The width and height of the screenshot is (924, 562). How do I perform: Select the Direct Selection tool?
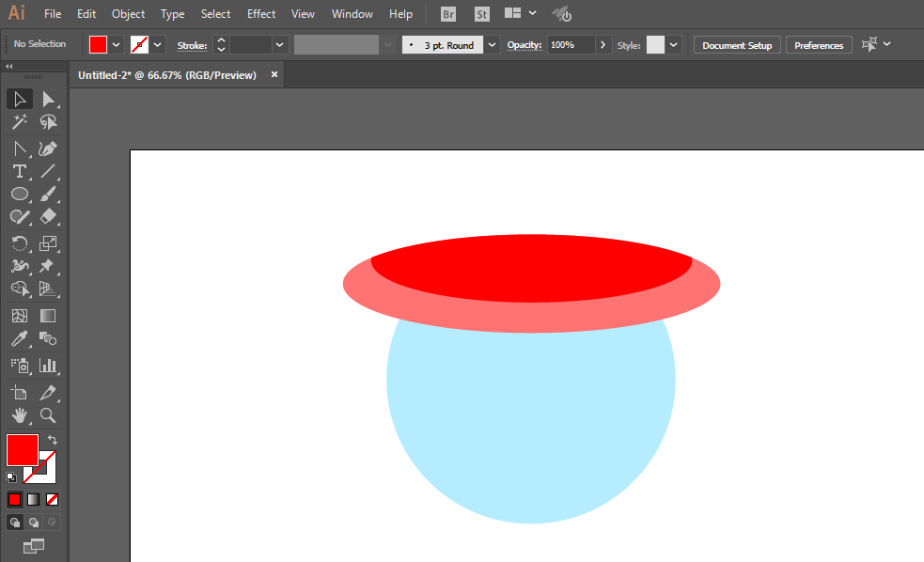click(48, 100)
